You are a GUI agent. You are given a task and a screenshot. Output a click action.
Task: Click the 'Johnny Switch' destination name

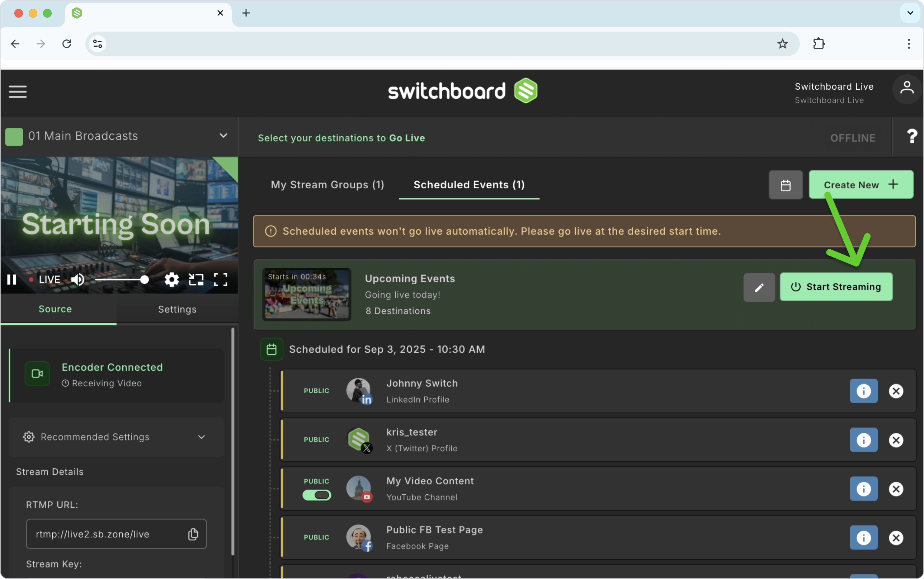422,383
